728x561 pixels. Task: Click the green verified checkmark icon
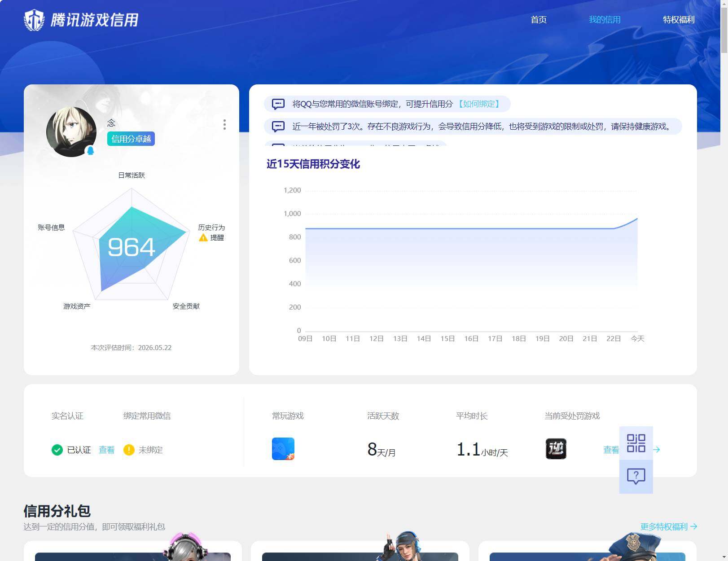pyautogui.click(x=57, y=450)
